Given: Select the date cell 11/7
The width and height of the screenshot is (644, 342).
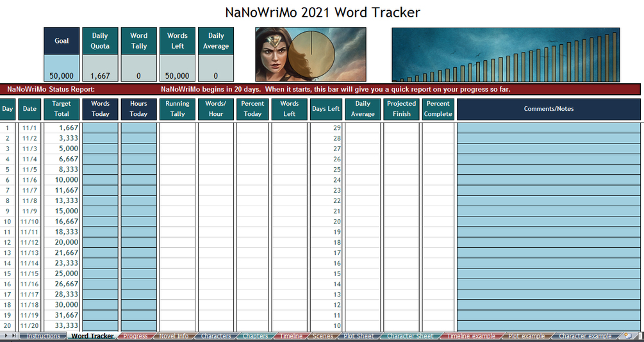Looking at the screenshot, I should click(29, 190).
